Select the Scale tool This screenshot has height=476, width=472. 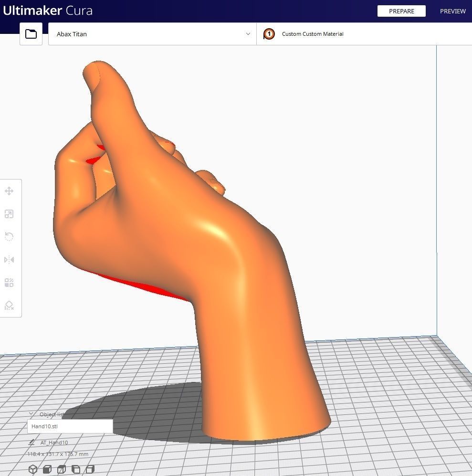[x=9, y=214]
